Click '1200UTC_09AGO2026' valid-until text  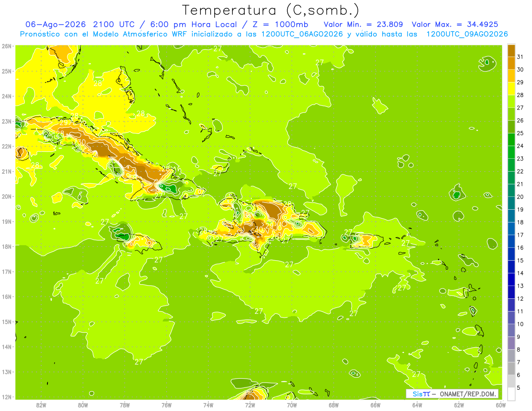click(467, 34)
